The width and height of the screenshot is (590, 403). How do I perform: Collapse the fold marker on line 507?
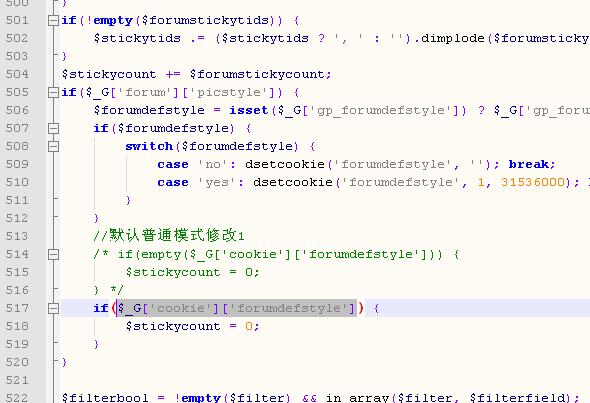53,129
